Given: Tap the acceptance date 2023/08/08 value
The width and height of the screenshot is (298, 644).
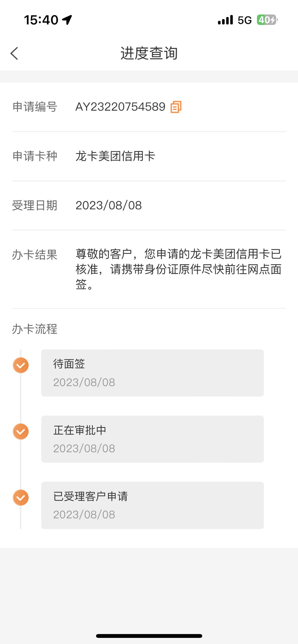Looking at the screenshot, I should (109, 205).
